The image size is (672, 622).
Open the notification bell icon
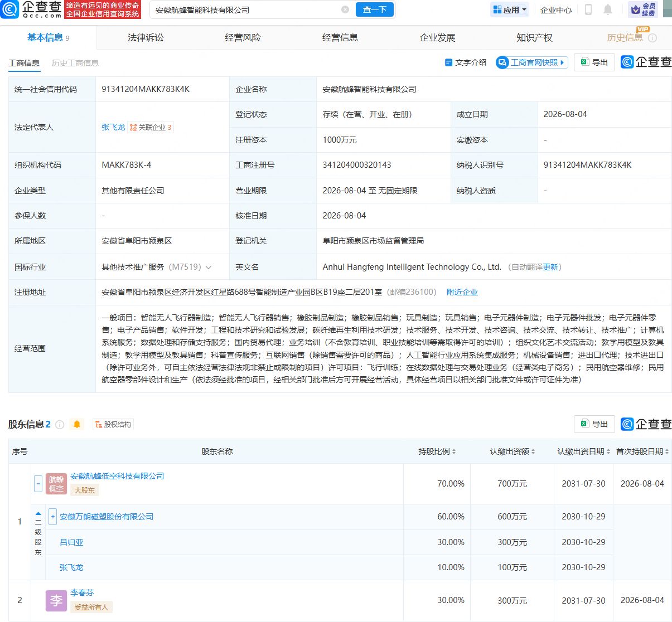click(608, 9)
